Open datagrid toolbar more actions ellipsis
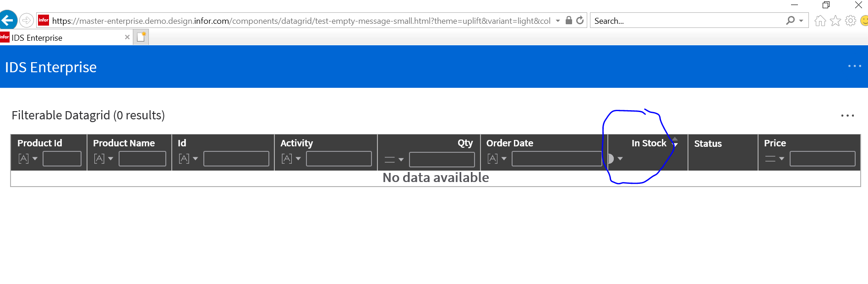The width and height of the screenshot is (868, 284). click(x=847, y=116)
